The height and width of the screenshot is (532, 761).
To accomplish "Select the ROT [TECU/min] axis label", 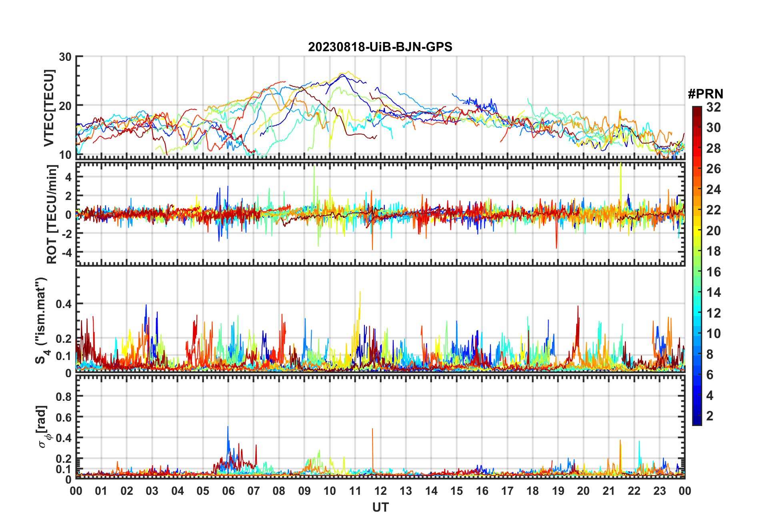I will [52, 214].
